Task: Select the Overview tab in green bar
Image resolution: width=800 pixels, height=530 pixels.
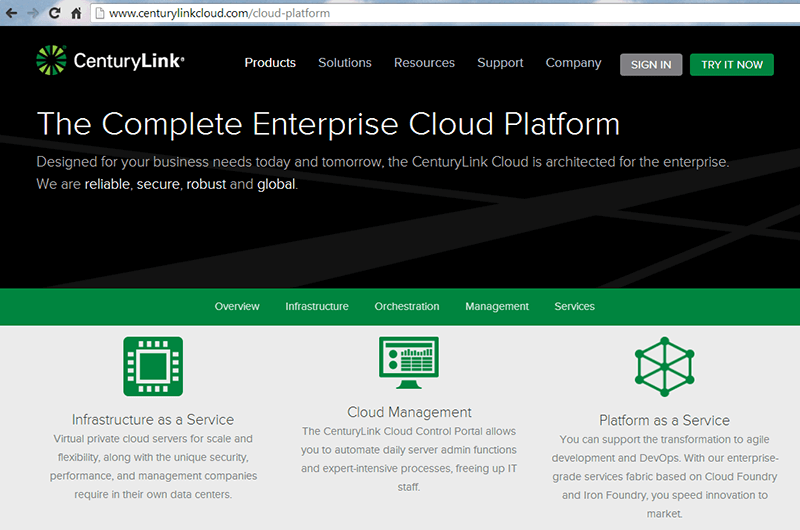Action: 237,307
